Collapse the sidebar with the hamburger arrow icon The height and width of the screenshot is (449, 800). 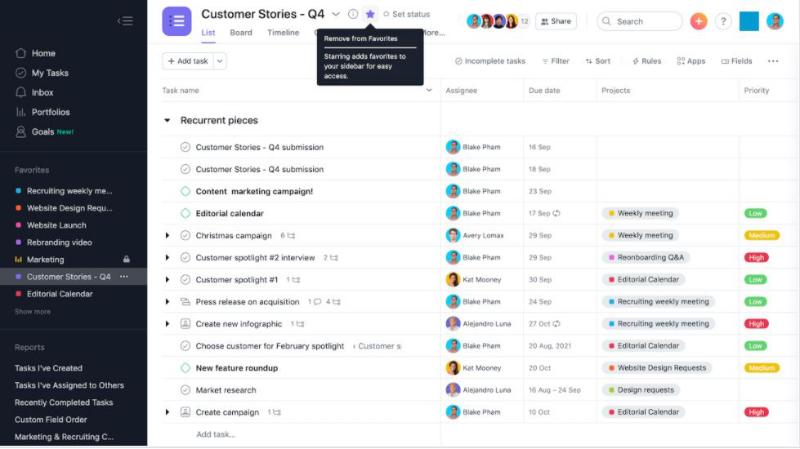pyautogui.click(x=125, y=21)
